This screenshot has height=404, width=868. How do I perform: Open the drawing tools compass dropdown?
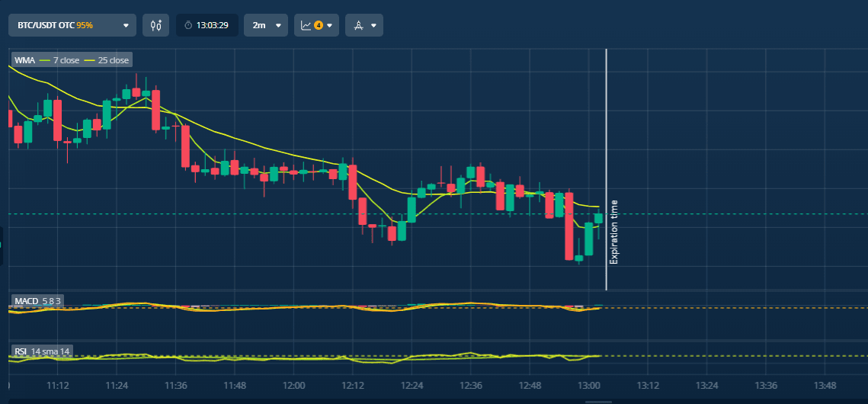pos(364,25)
